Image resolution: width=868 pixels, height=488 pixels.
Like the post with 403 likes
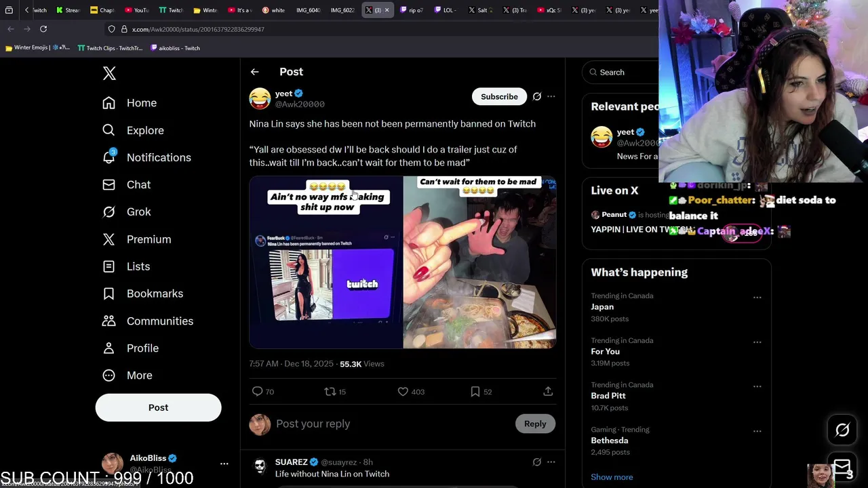coord(403,391)
